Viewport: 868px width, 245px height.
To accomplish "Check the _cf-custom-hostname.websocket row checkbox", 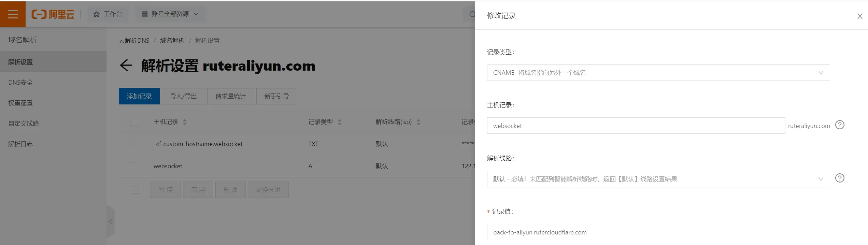I will 134,144.
